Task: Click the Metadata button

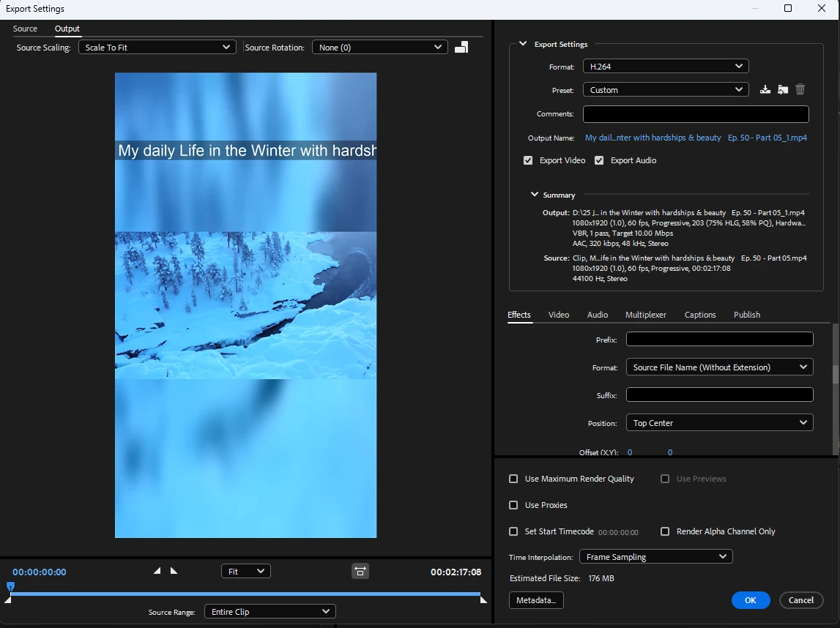Action: [535, 600]
